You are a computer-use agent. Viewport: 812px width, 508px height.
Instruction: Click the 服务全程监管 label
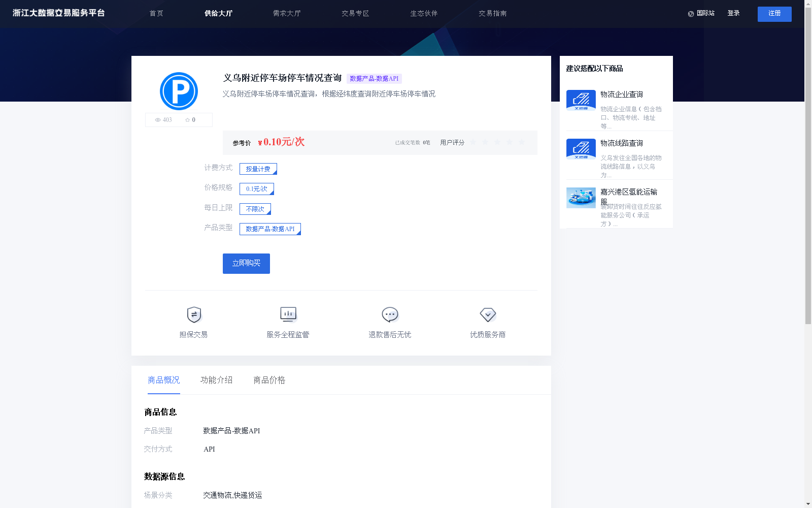pyautogui.click(x=288, y=335)
